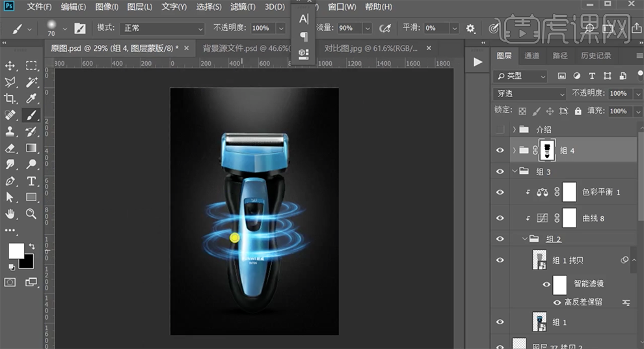Switch to the 通道 panel tab
Image resolution: width=644 pixels, height=349 pixels.
pyautogui.click(x=531, y=56)
